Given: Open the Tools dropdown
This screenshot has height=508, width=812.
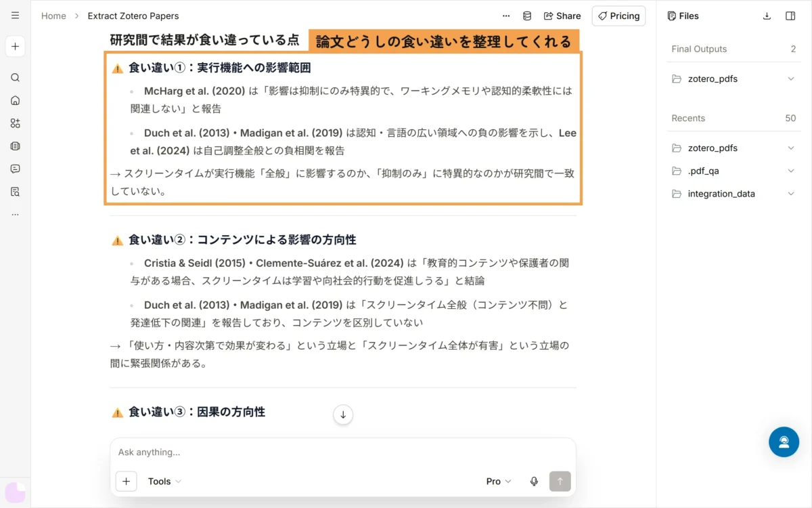Looking at the screenshot, I should 164,481.
